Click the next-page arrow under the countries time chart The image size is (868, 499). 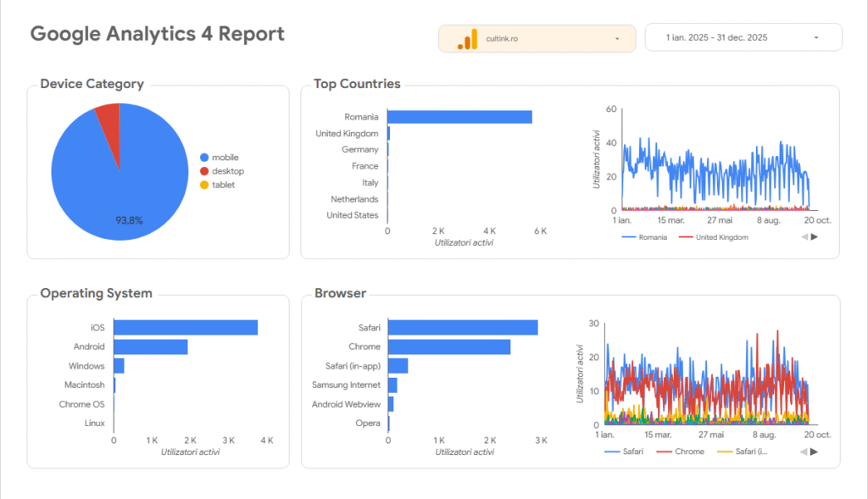[813, 237]
